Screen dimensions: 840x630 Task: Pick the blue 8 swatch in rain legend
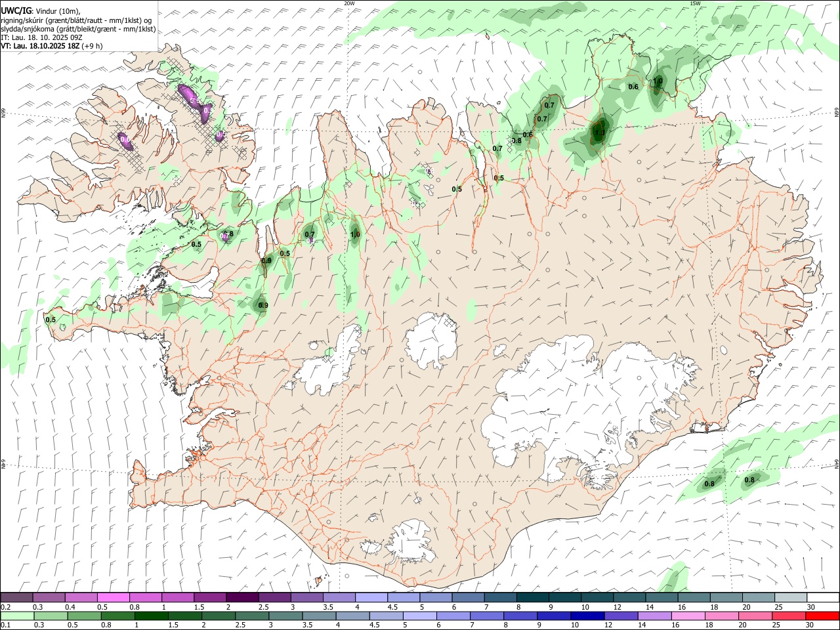click(x=520, y=616)
